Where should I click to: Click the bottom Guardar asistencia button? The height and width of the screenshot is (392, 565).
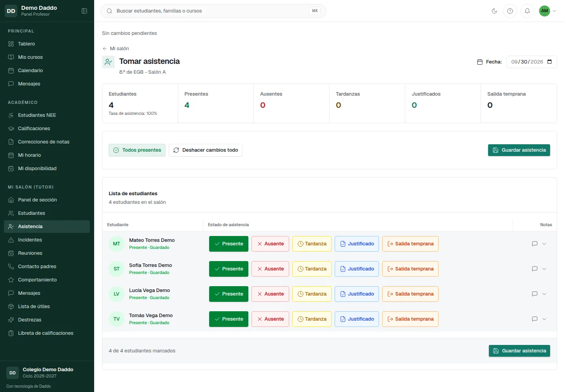pyautogui.click(x=519, y=351)
